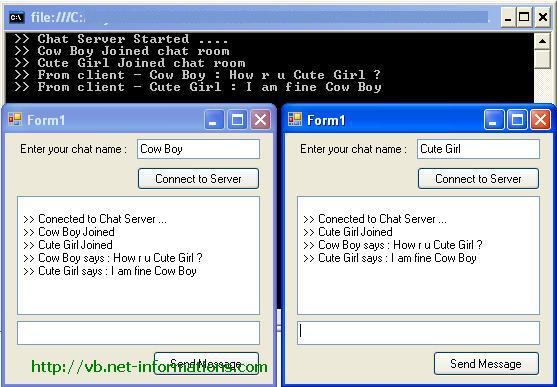The width and height of the screenshot is (557, 387).
Task: Click the chat log area in Cute Girl window
Action: click(418, 256)
